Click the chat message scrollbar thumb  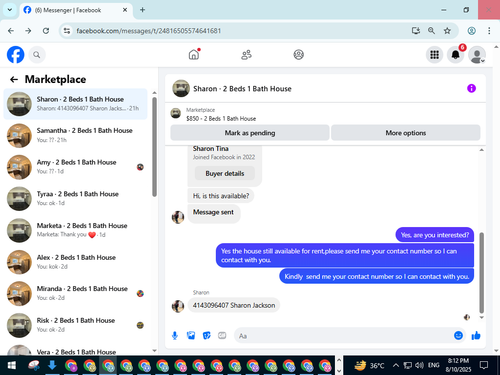point(481,273)
